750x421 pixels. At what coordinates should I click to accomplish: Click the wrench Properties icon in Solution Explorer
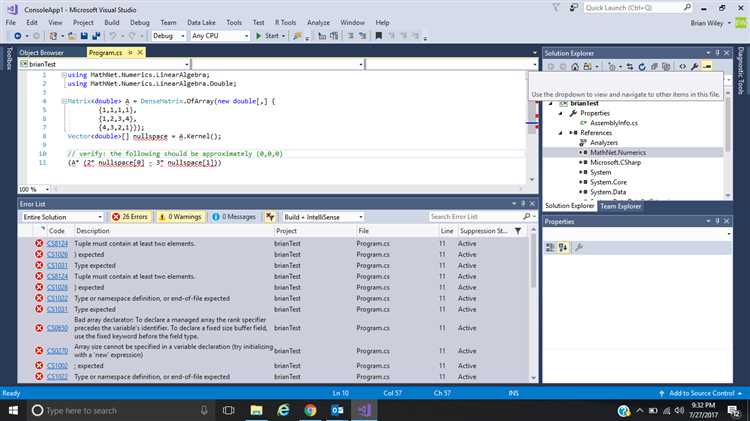pos(695,67)
